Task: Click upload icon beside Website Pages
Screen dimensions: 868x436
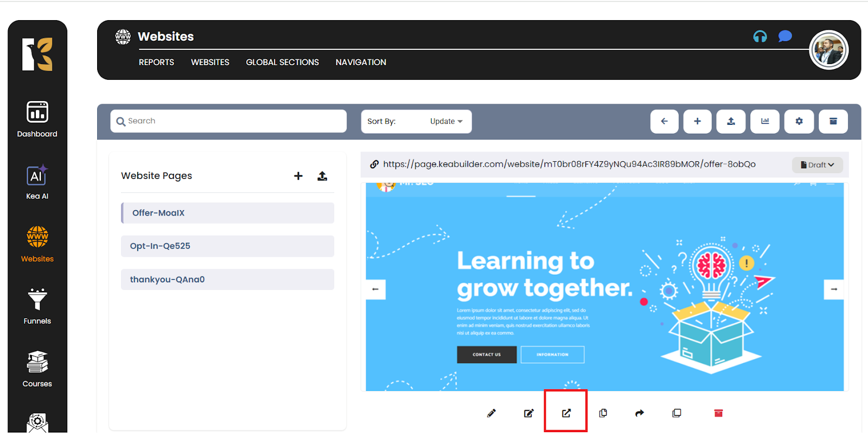Action: (x=322, y=176)
